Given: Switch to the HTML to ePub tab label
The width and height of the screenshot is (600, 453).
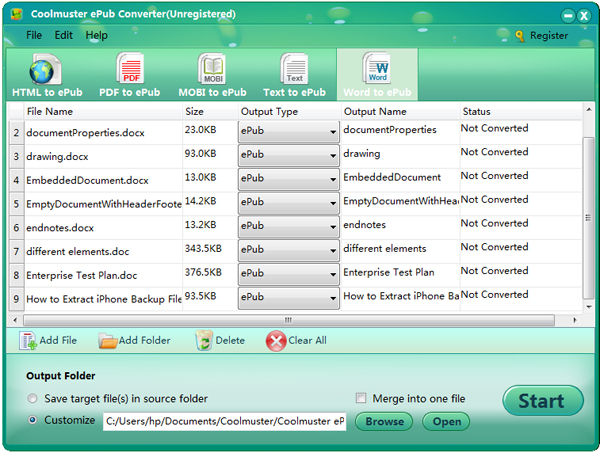Looking at the screenshot, I should pos(47,92).
